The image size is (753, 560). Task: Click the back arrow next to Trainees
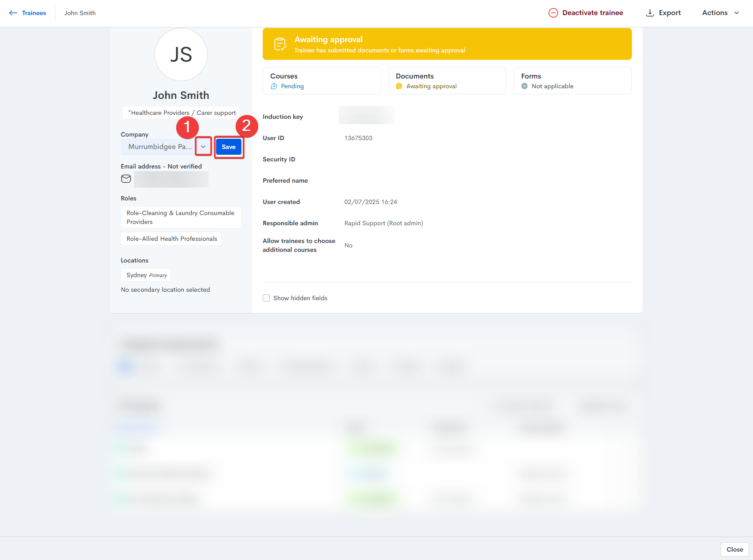click(13, 13)
